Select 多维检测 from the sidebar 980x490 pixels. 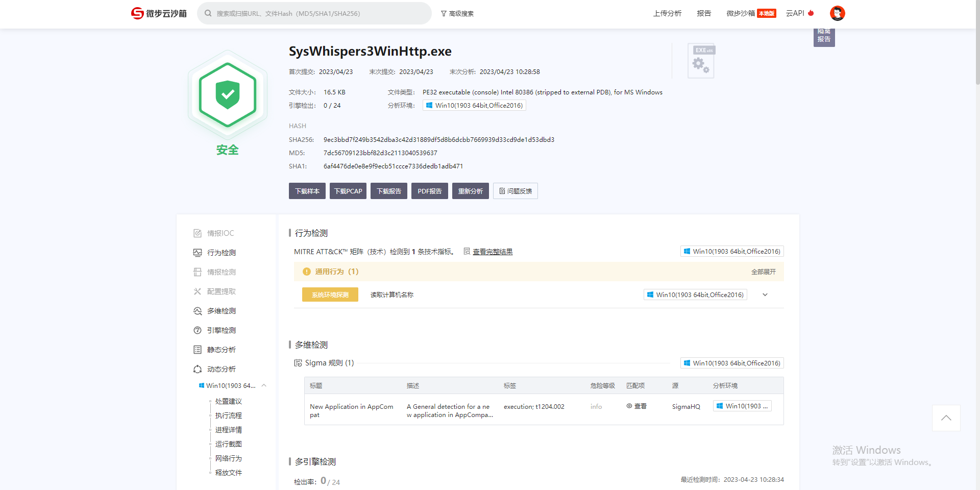pyautogui.click(x=221, y=310)
